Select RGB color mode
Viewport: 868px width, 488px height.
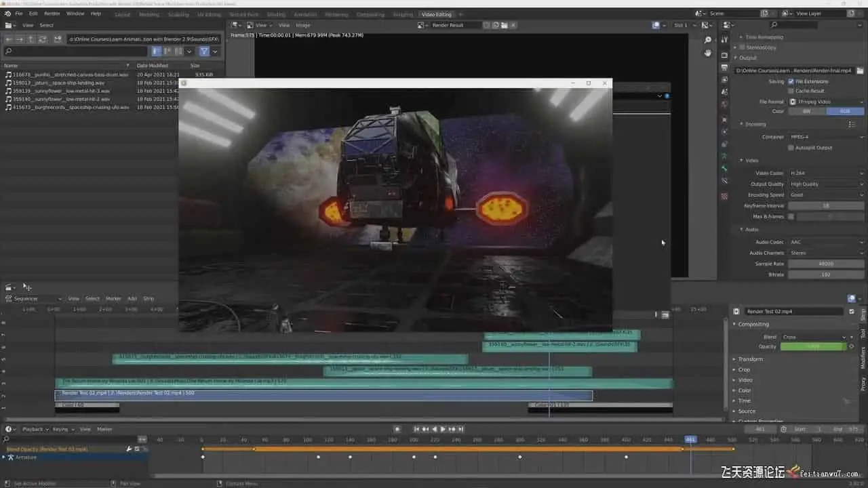point(845,111)
